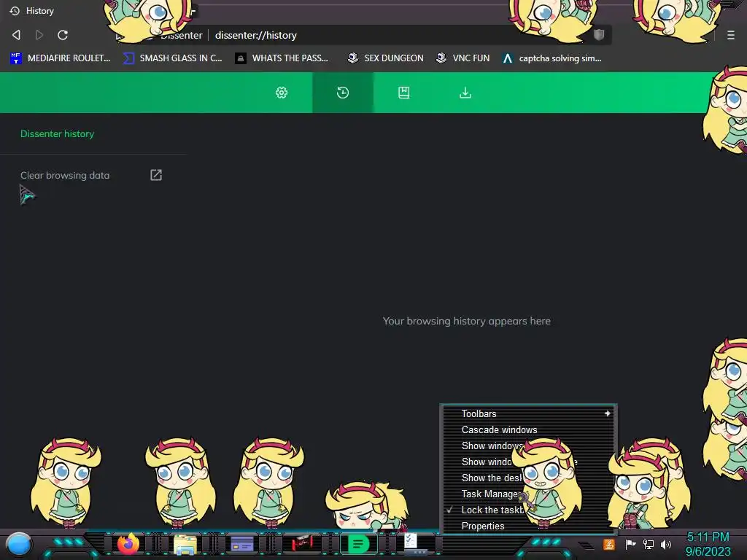Open the bookmarks tab in green bar

click(403, 93)
